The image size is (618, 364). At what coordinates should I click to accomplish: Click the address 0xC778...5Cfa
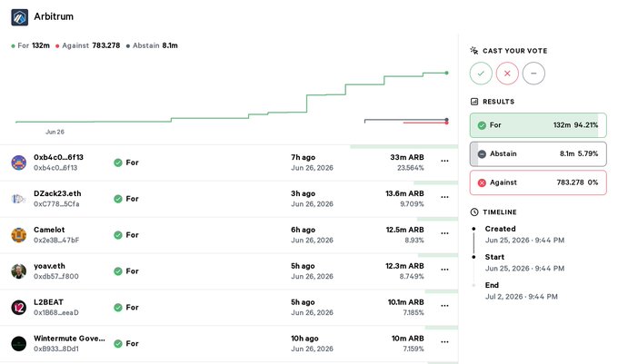[x=56, y=204]
